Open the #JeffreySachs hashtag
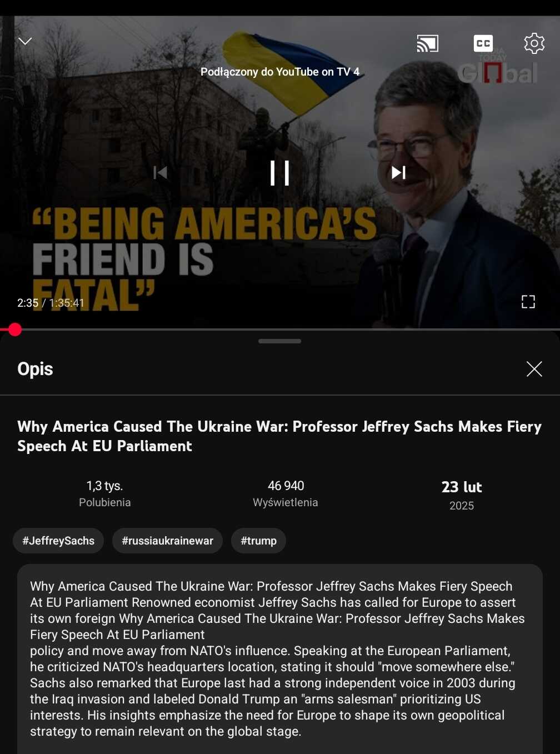 pyautogui.click(x=58, y=541)
